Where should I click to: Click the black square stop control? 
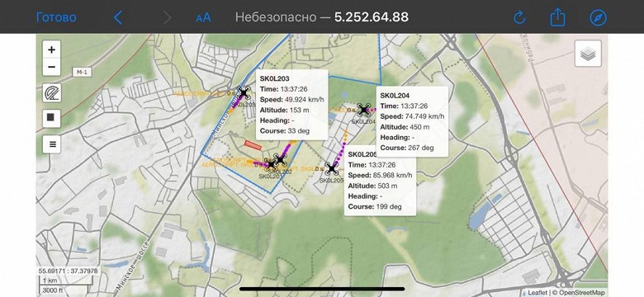pyautogui.click(x=51, y=118)
